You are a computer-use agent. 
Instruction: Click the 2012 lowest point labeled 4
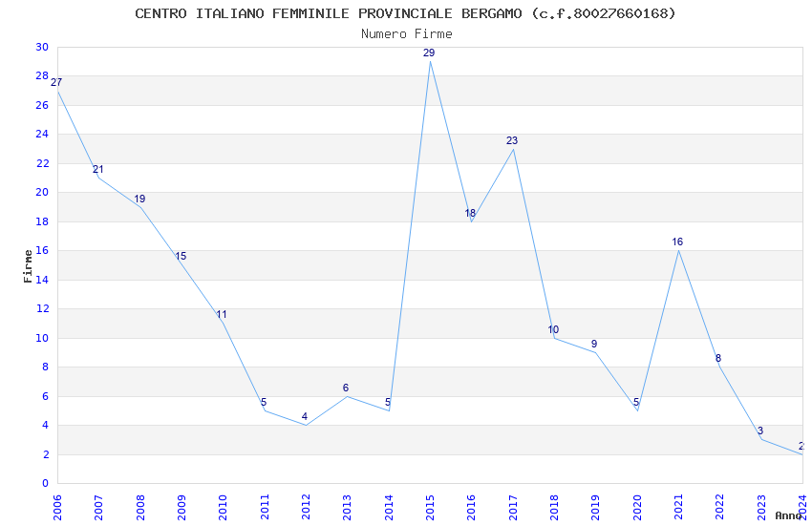pos(306,425)
